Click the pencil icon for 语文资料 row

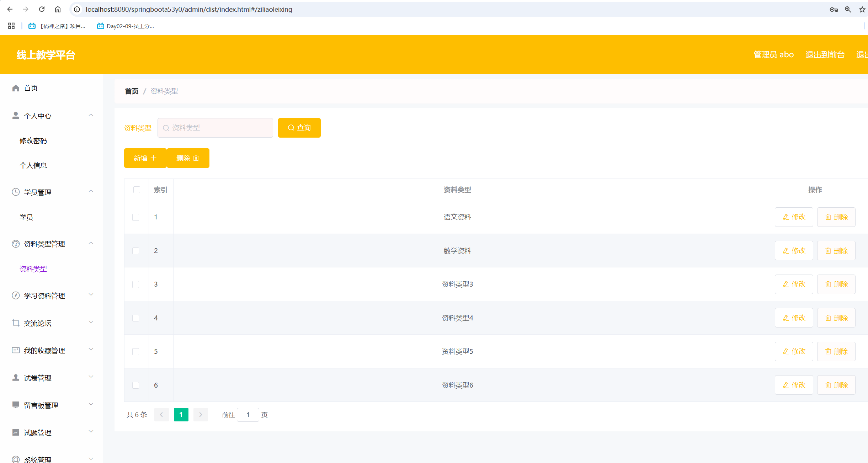click(786, 217)
